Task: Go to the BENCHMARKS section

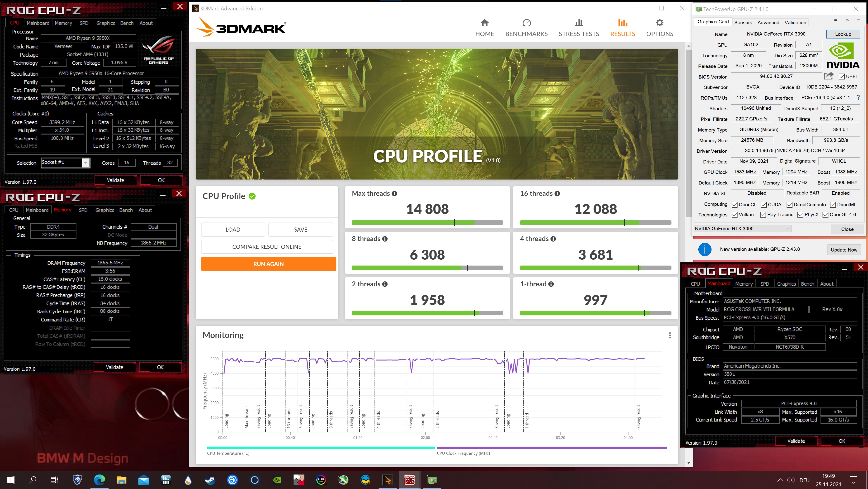Action: [526, 28]
